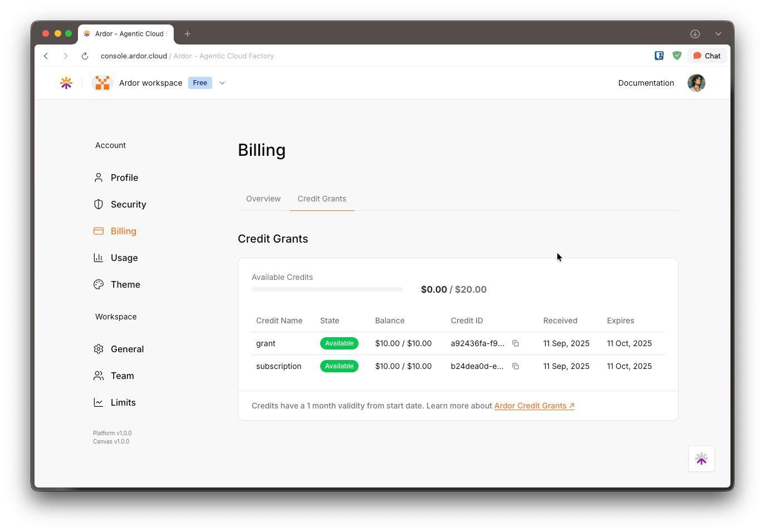Viewport: 765px width, 532px height.
Task: Click the Available Credits progress bar
Action: tap(327, 289)
